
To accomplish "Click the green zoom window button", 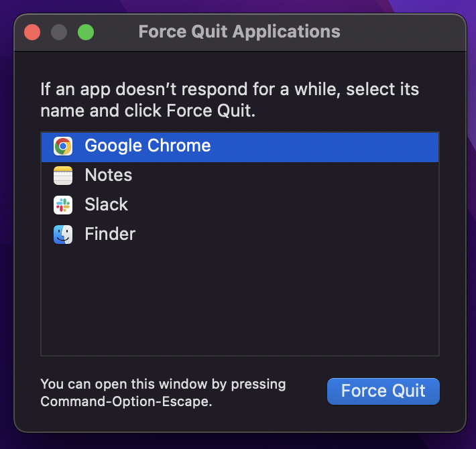I will pos(86,32).
